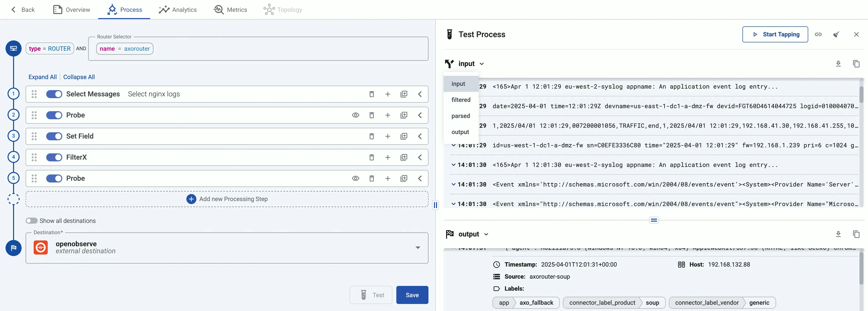Copy output panel contents to clipboard
Image resolution: width=868 pixels, height=311 pixels.
856,234
